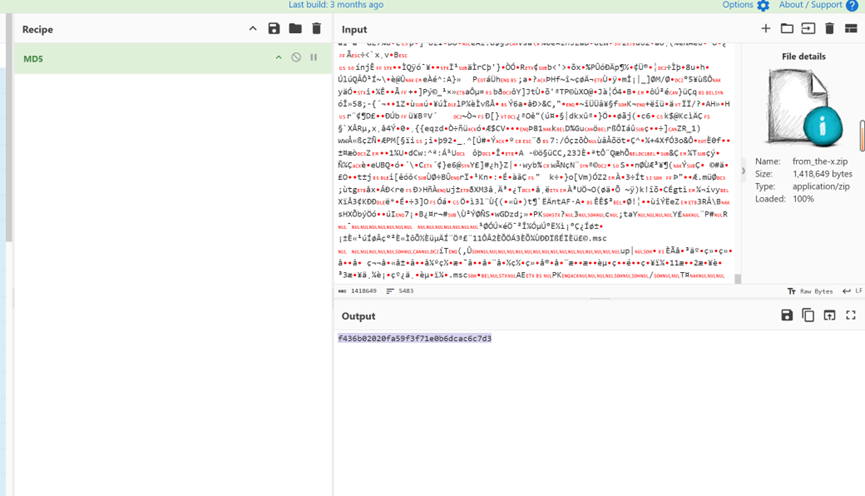Open the Options settings link
This screenshot has height=496, width=865.
pos(738,5)
